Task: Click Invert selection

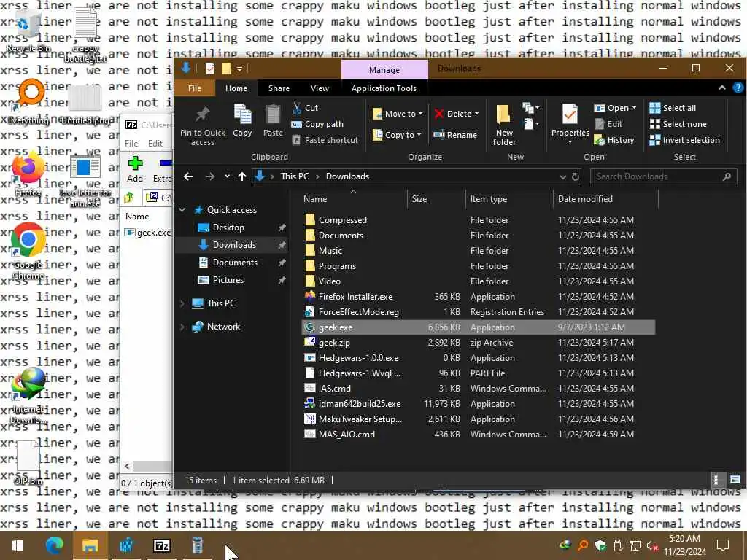Action: coord(684,140)
